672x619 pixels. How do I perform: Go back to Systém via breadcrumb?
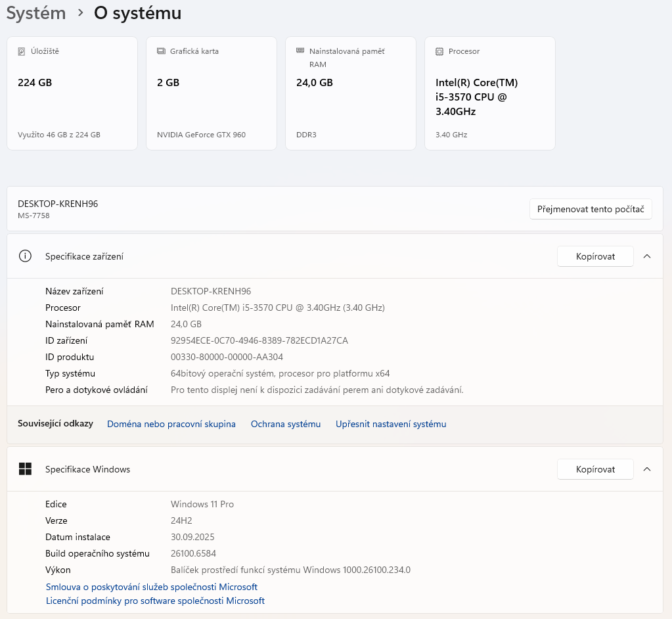click(36, 13)
